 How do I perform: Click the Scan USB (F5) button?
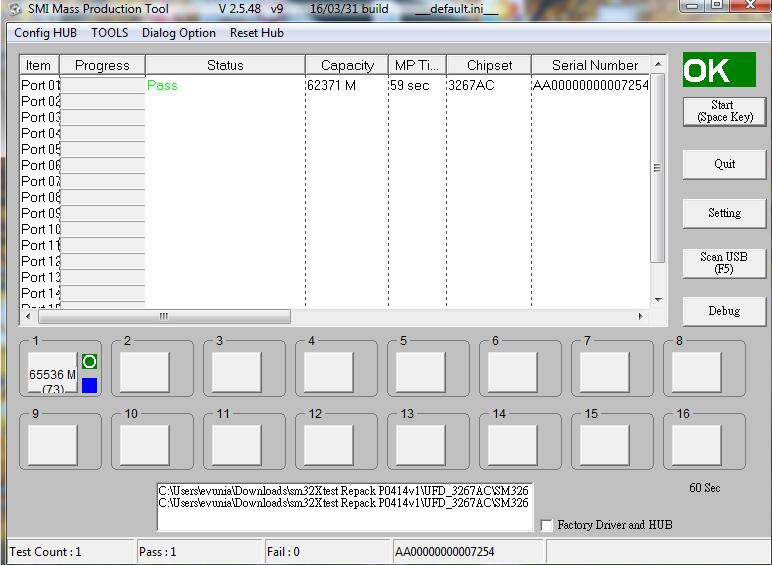pyautogui.click(x=725, y=263)
